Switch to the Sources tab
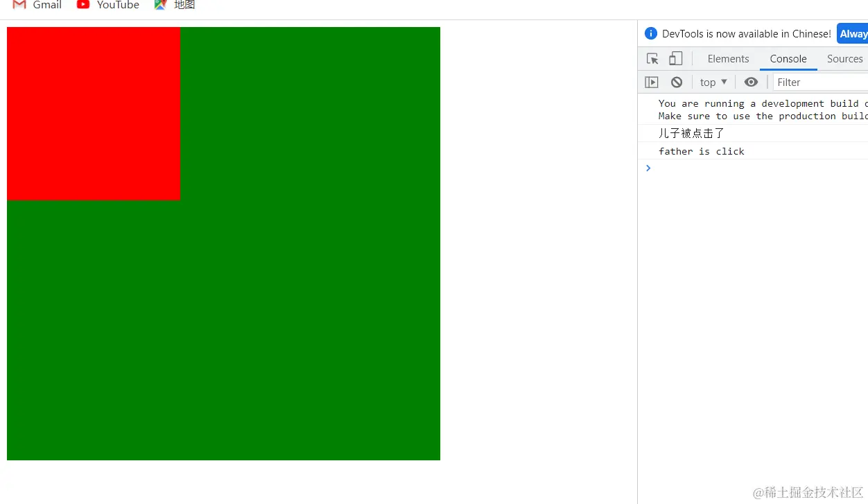The image size is (868, 504). click(x=844, y=59)
